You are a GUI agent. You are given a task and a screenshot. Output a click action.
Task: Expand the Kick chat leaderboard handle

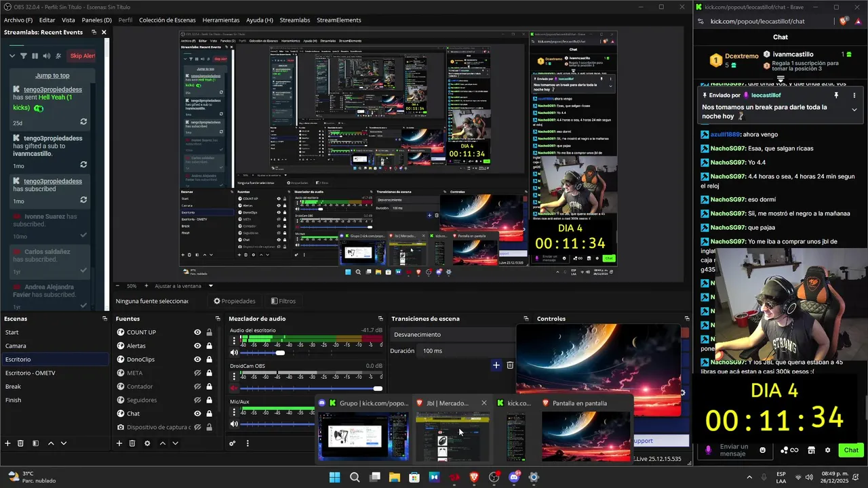point(781,79)
